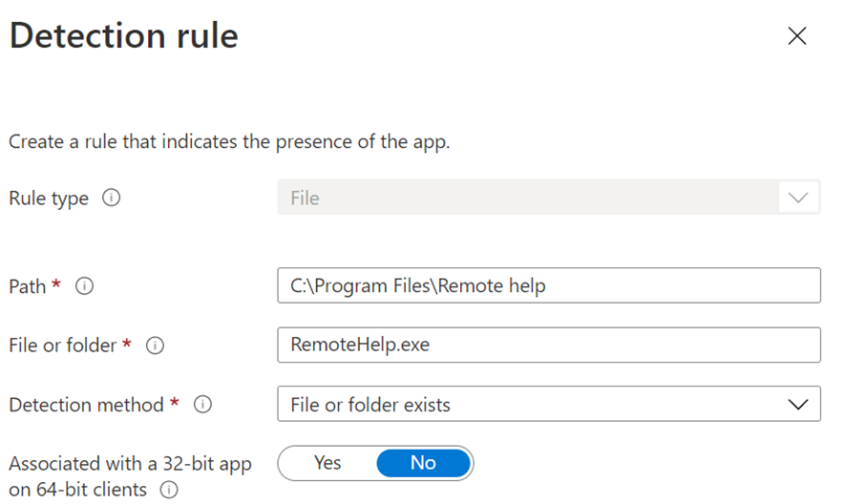Select Yes for 32-bit app association
The image size is (844, 504).
pyautogui.click(x=327, y=463)
